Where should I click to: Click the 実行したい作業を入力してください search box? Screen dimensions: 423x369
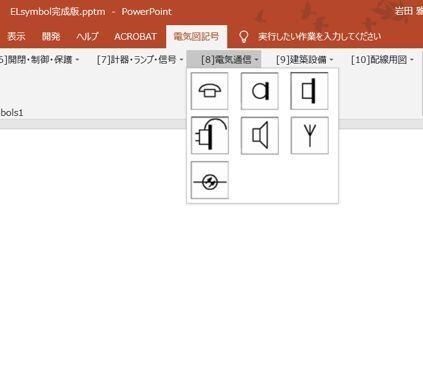click(320, 36)
